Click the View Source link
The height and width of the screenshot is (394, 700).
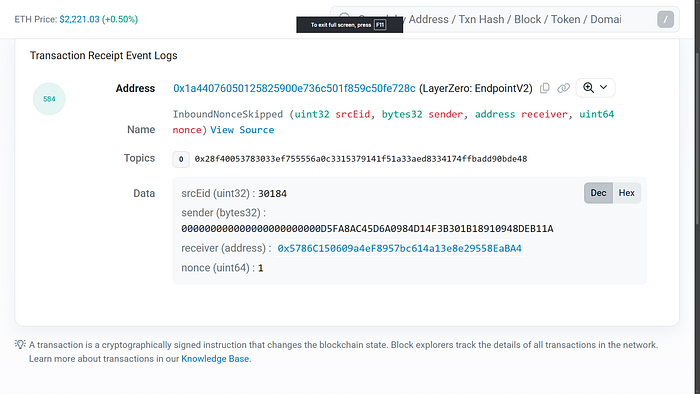[x=242, y=130]
